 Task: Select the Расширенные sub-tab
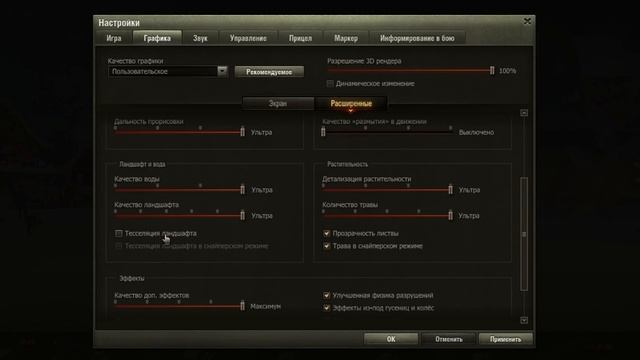pyautogui.click(x=351, y=103)
